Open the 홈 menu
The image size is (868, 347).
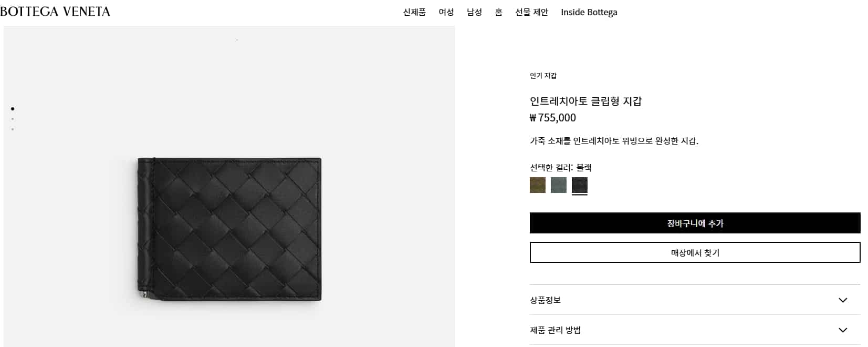(499, 12)
